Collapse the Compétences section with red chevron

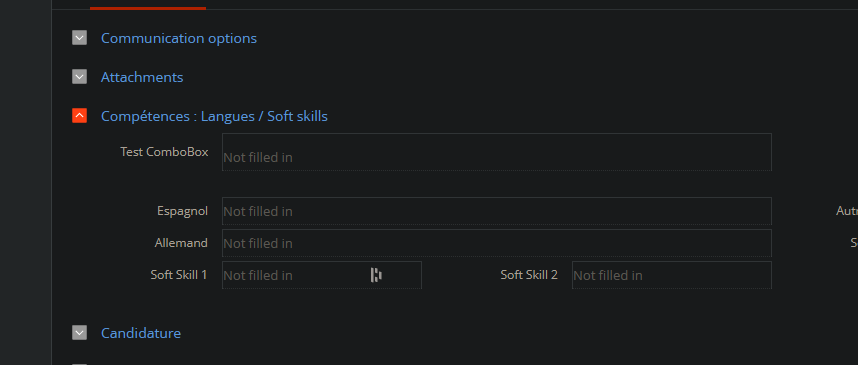(x=79, y=116)
